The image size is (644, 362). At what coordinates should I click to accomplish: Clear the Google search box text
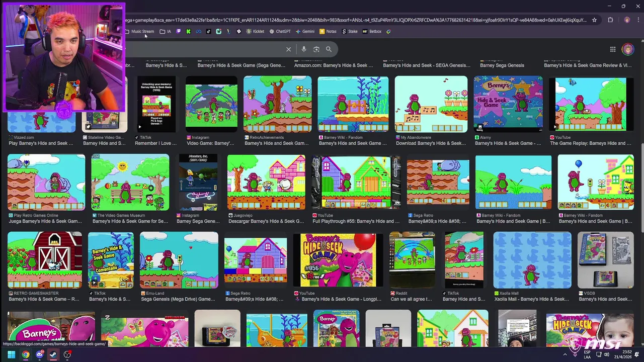point(288,49)
